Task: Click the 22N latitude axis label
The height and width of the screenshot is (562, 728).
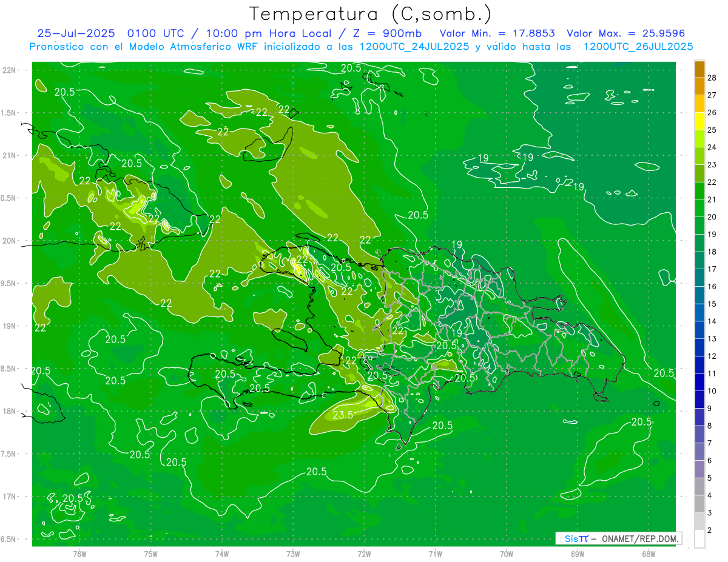Action: pos(8,70)
